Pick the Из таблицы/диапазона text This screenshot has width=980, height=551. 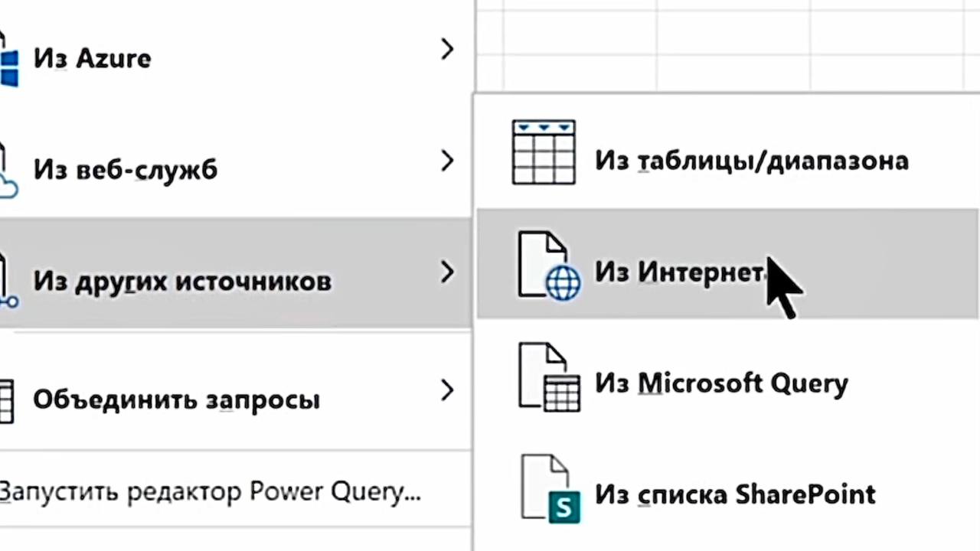[x=751, y=161]
